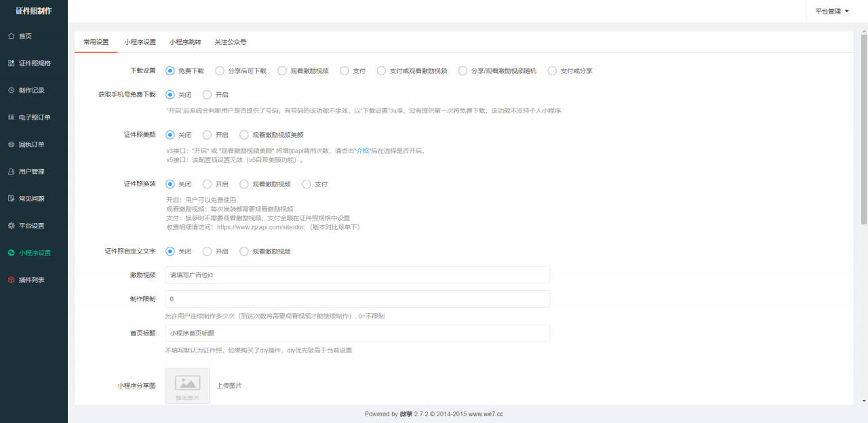
Task: Select 观看激励视频 under 下载设置
Action: coord(282,70)
